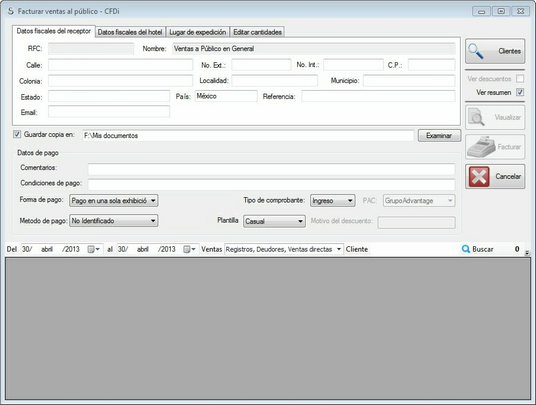Select the Editar cantidades tab
The image size is (536, 405).
pyautogui.click(x=257, y=32)
